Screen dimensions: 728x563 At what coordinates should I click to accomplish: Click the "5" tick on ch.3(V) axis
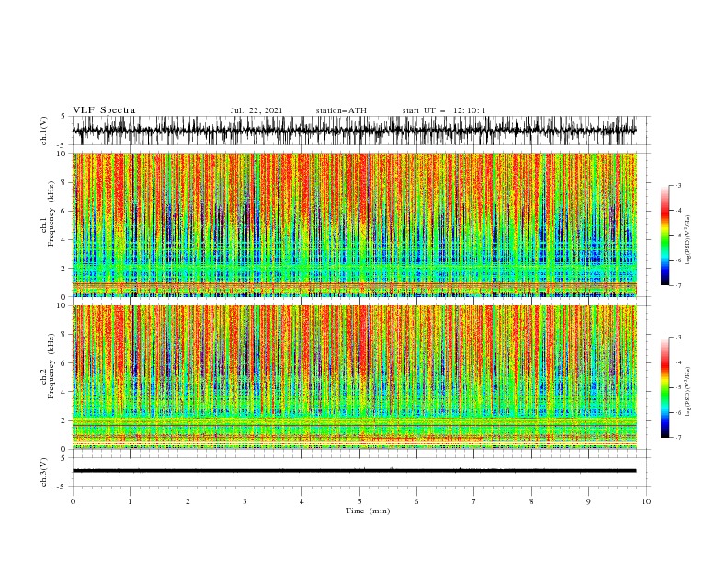[x=63, y=457]
